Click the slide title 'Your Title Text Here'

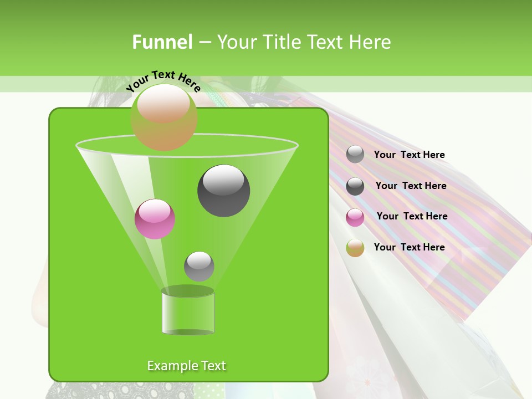click(304, 42)
